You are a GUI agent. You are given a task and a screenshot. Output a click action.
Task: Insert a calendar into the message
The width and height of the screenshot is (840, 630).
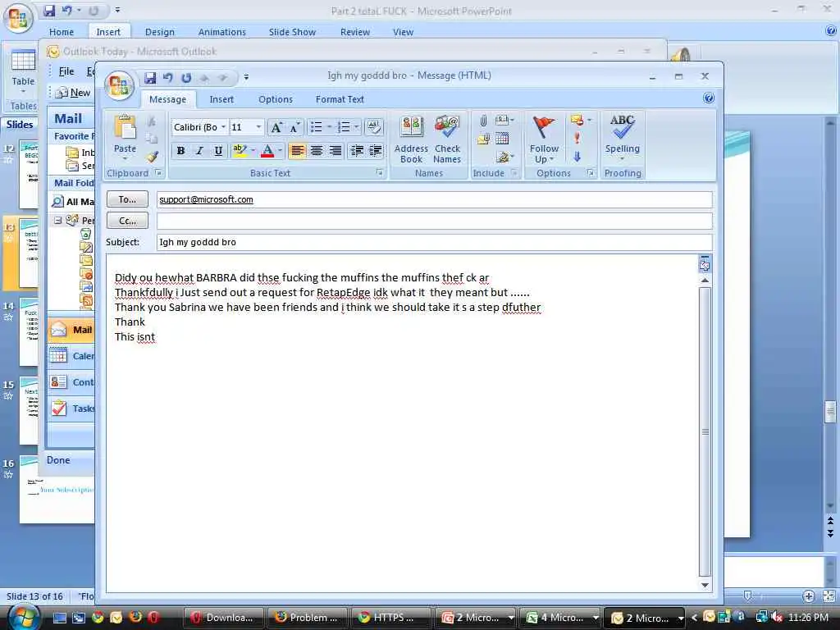tap(502, 139)
